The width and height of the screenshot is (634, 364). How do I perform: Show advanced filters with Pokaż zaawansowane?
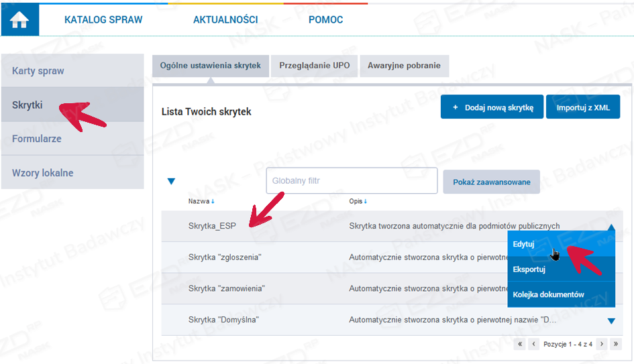pyautogui.click(x=491, y=182)
